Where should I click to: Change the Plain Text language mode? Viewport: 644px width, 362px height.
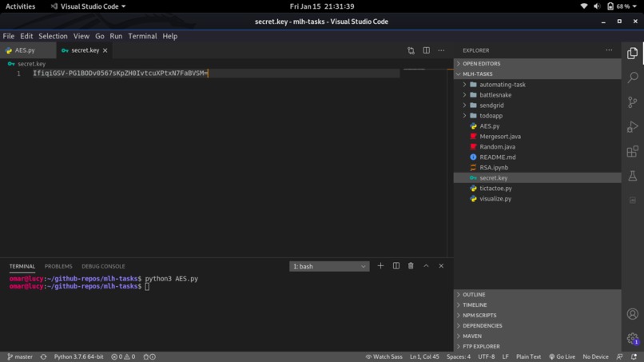click(x=528, y=356)
